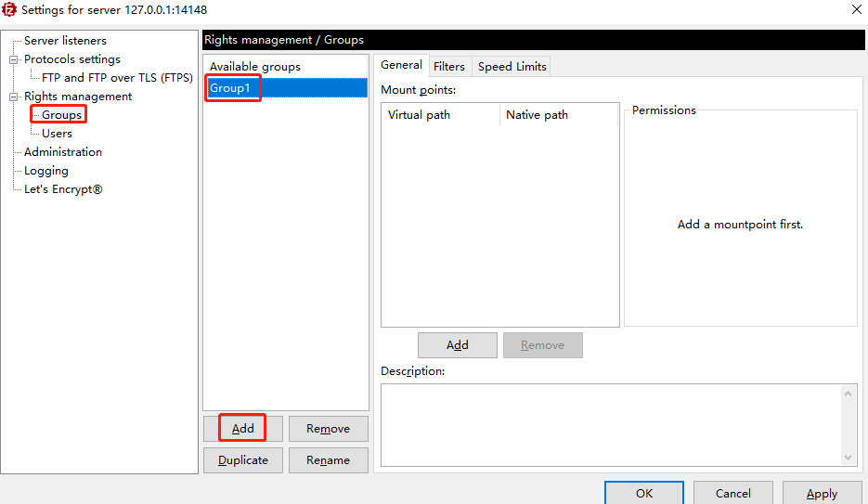Click the FileZilla Server title bar icon
Screen dimensions: 868x504
click(x=9, y=9)
